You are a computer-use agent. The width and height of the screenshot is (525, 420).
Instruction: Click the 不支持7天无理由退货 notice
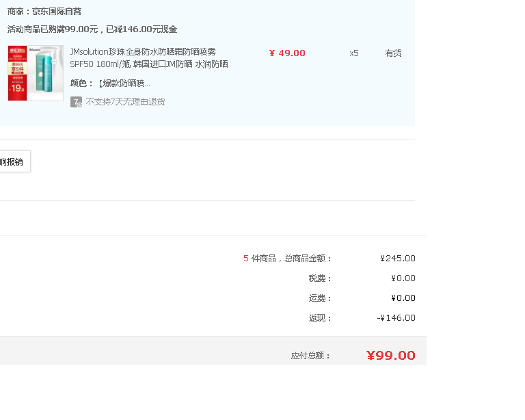pos(125,102)
